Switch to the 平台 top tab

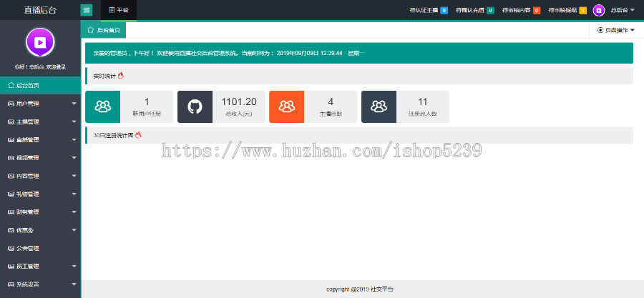tap(119, 10)
